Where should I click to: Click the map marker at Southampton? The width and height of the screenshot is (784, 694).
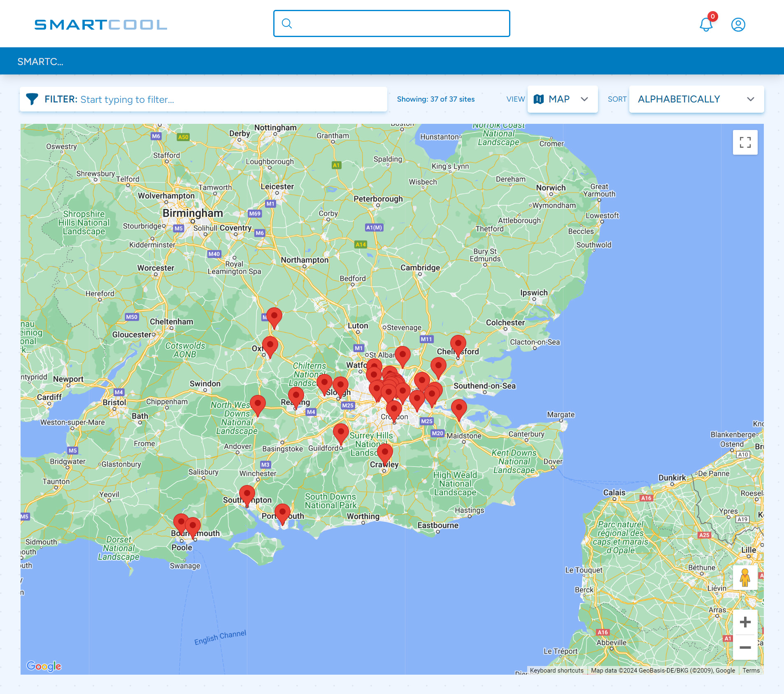pos(247,495)
